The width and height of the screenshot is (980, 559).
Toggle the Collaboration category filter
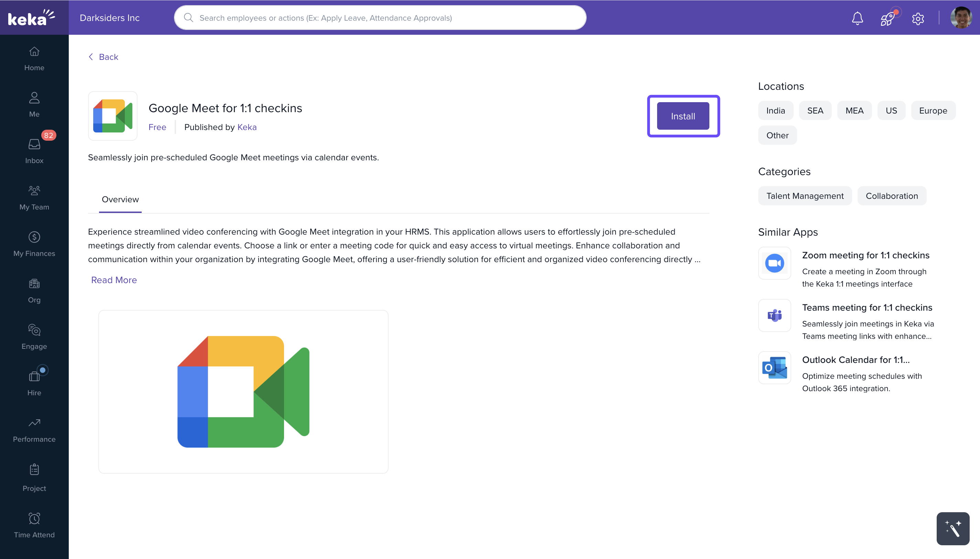point(892,196)
